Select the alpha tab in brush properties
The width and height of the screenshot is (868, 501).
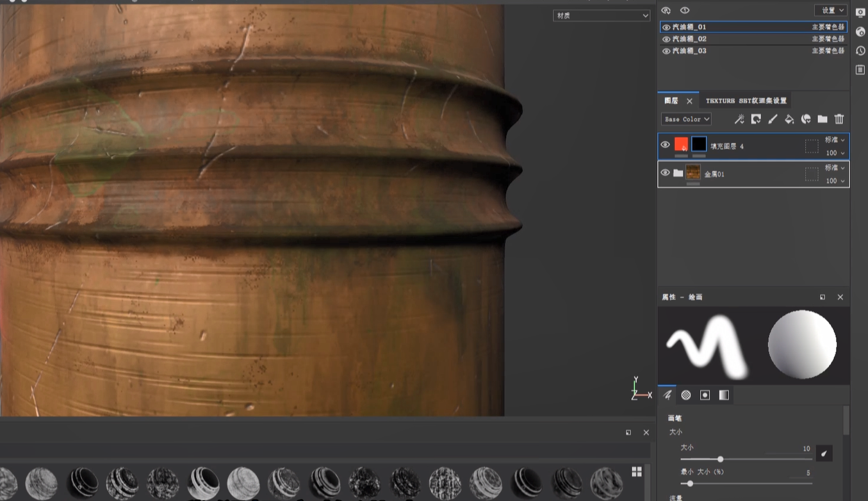[x=686, y=395]
